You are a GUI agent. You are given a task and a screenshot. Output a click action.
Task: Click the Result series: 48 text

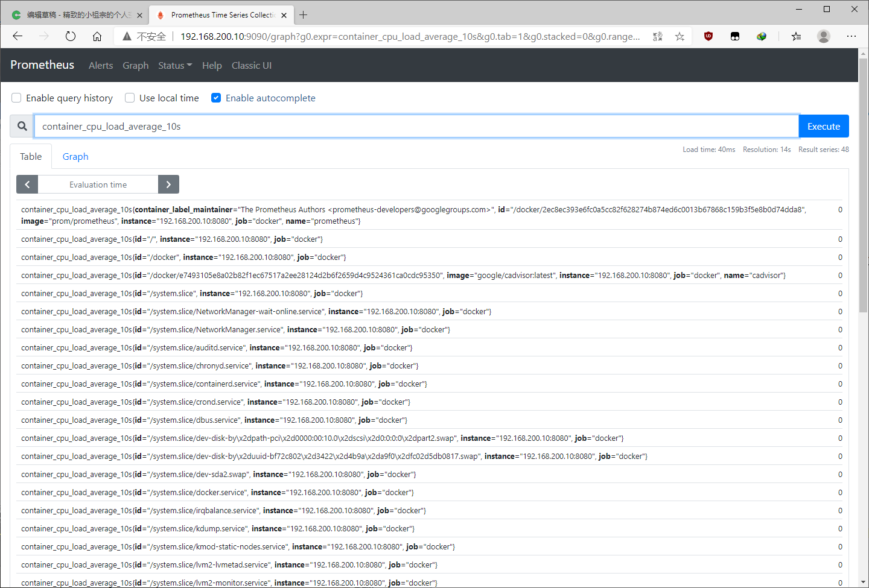[824, 150]
